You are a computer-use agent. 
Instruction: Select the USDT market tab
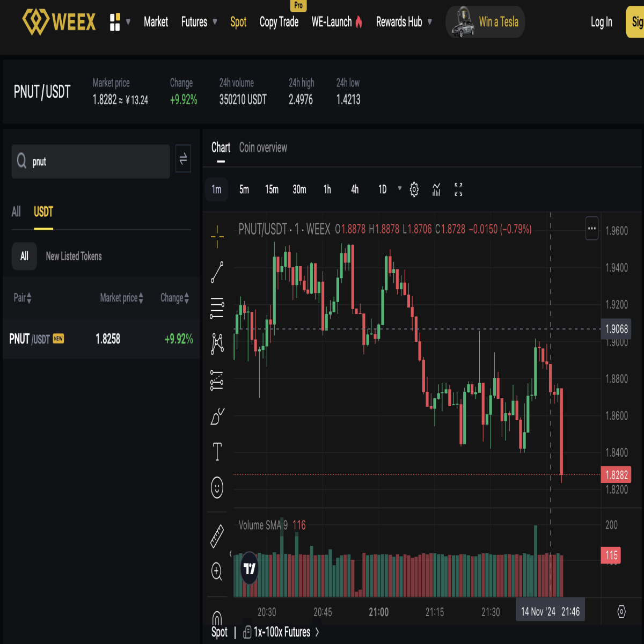(43, 212)
